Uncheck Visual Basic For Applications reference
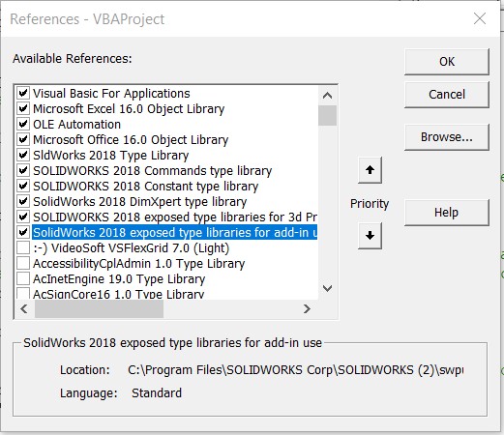Viewport: 504px width, 435px height. click(x=23, y=93)
